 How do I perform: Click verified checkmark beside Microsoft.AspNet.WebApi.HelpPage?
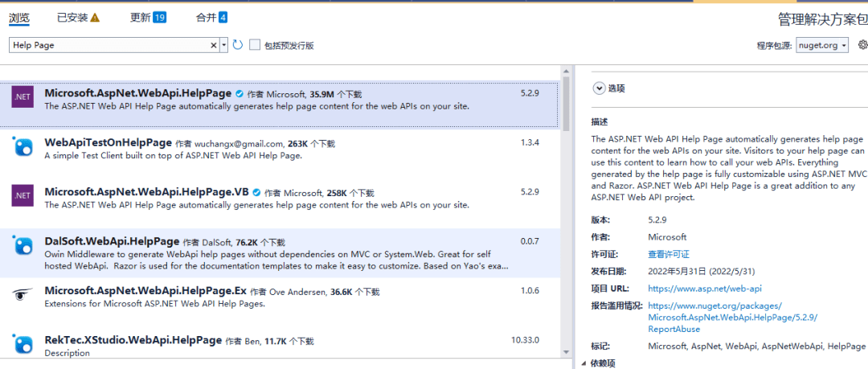[240, 93]
